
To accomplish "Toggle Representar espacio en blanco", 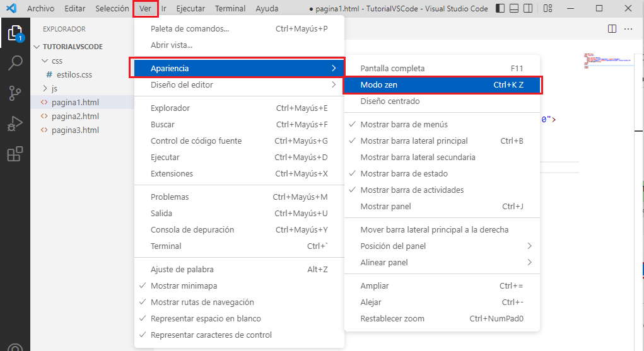I will pos(239,319).
